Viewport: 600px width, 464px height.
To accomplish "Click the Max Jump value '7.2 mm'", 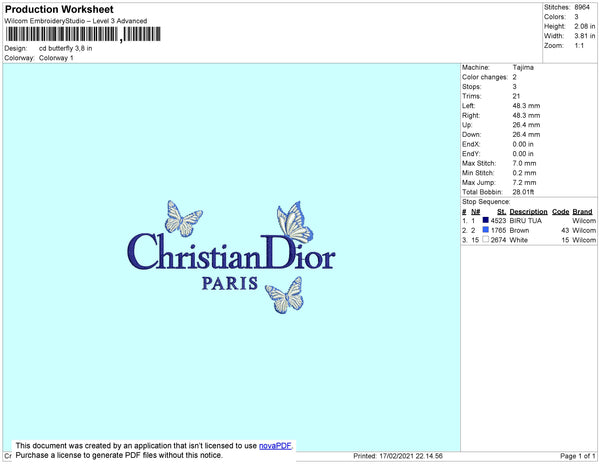I will 524,182.
